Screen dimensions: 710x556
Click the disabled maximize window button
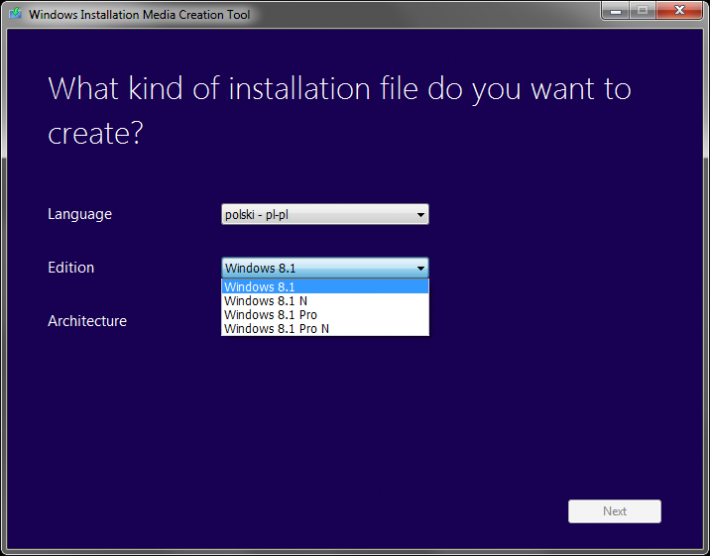(643, 11)
